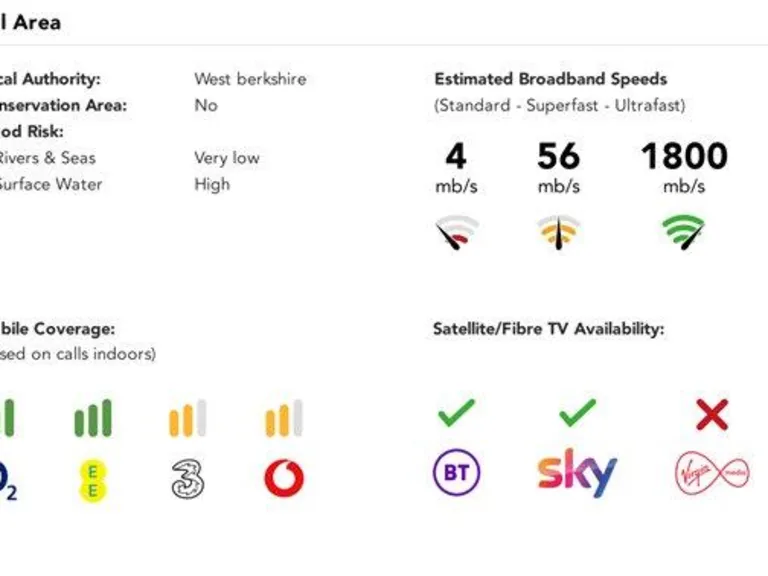Click the Three network logo

tap(188, 479)
